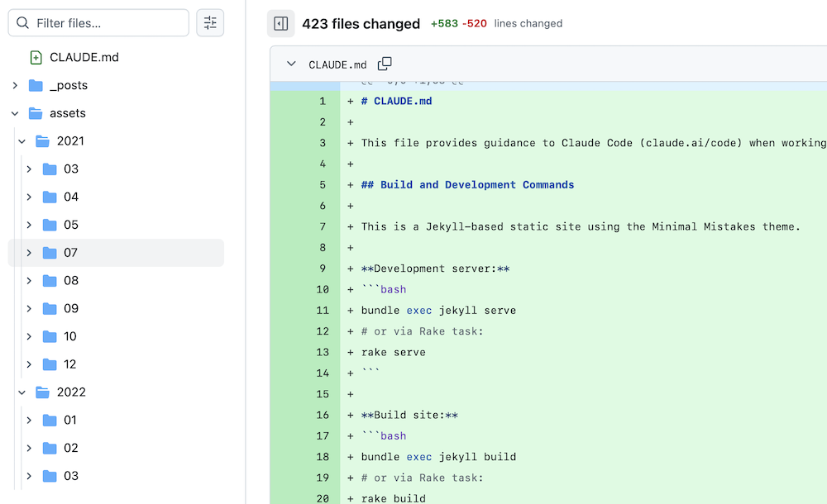This screenshot has width=827, height=504.
Task: Click the search magnifier icon in file filter
Action: tap(22, 22)
